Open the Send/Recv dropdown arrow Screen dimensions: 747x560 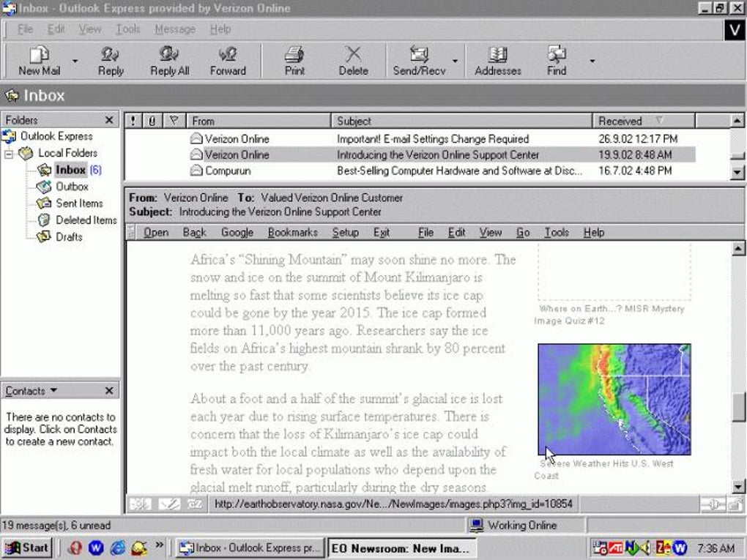click(455, 61)
